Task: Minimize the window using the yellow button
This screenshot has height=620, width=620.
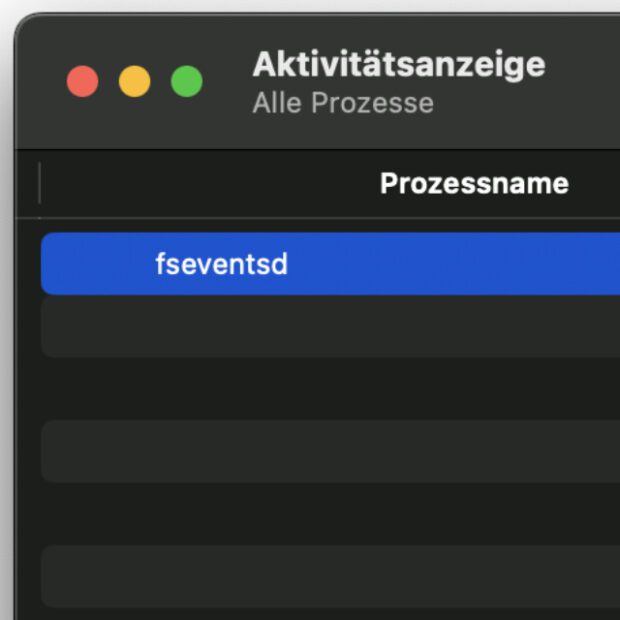Action: (x=135, y=82)
